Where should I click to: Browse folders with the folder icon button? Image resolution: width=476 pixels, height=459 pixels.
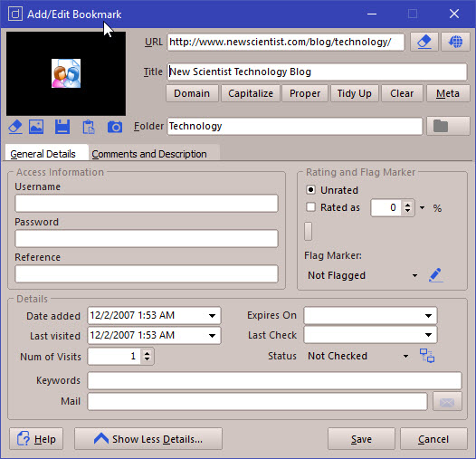click(x=448, y=126)
